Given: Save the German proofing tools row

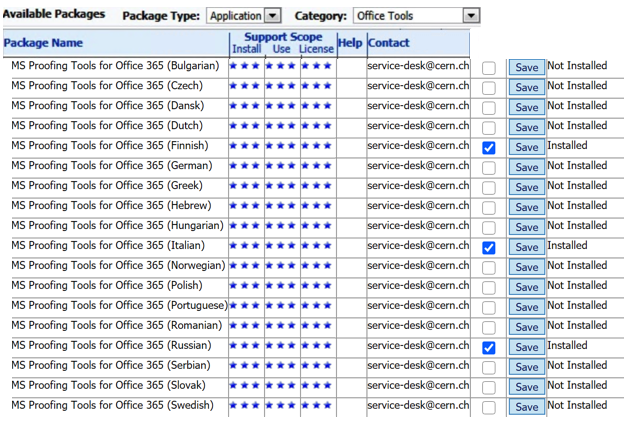Looking at the screenshot, I should tap(527, 167).
